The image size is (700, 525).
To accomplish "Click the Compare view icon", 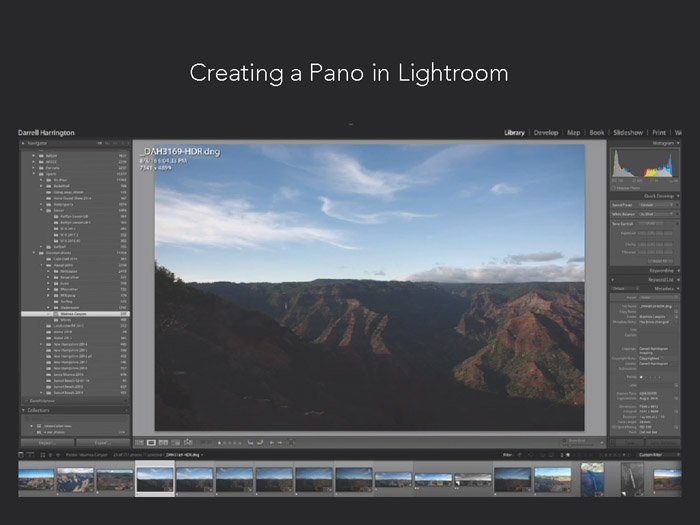I will tap(163, 442).
